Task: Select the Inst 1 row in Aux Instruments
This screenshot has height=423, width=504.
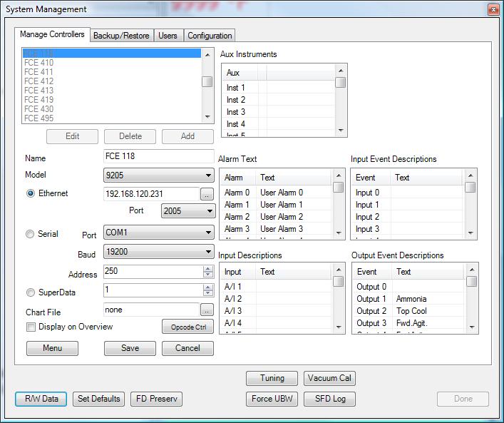Action: pos(278,88)
